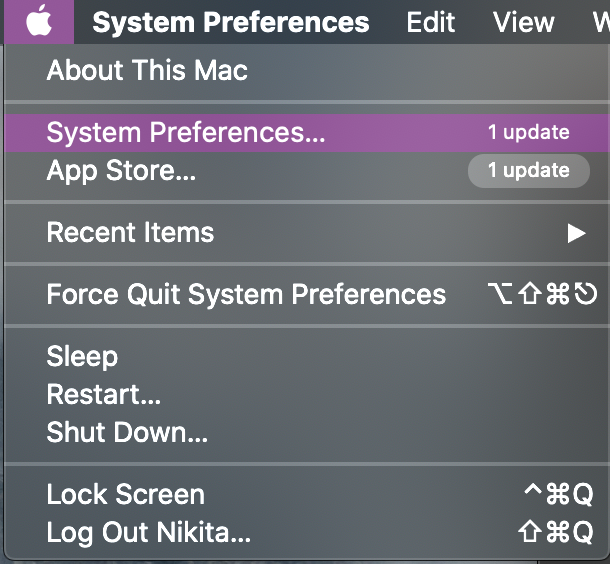
Task: Open the System Preferences app menu
Action: [x=230, y=22]
